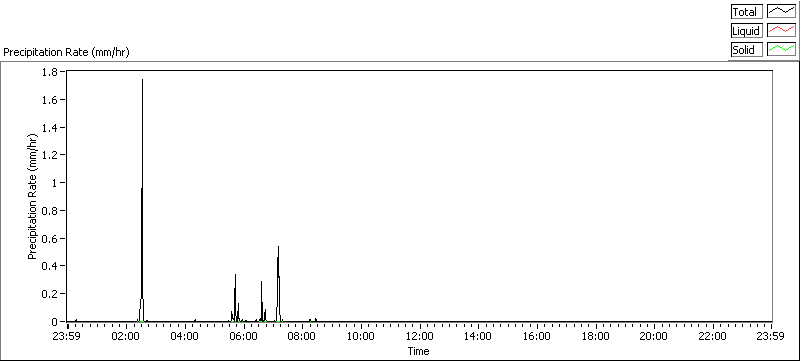
Task: Click the 20:00 time axis label
Action: tap(654, 336)
